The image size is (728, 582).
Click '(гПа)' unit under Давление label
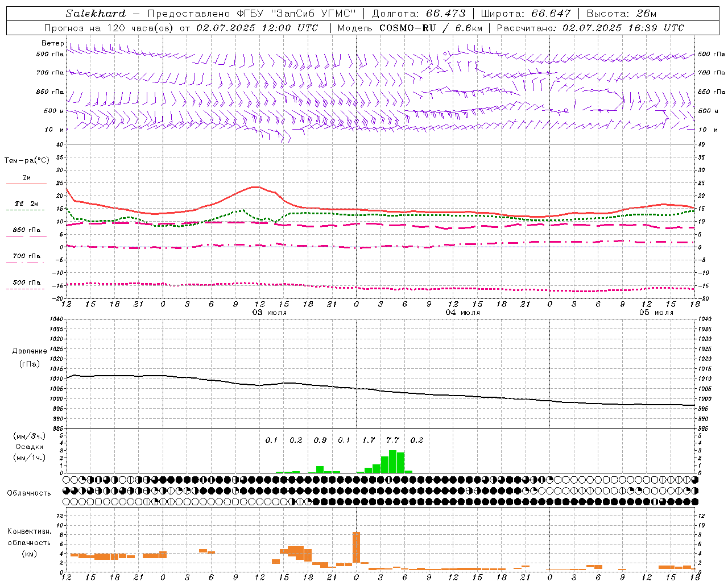click(x=30, y=364)
